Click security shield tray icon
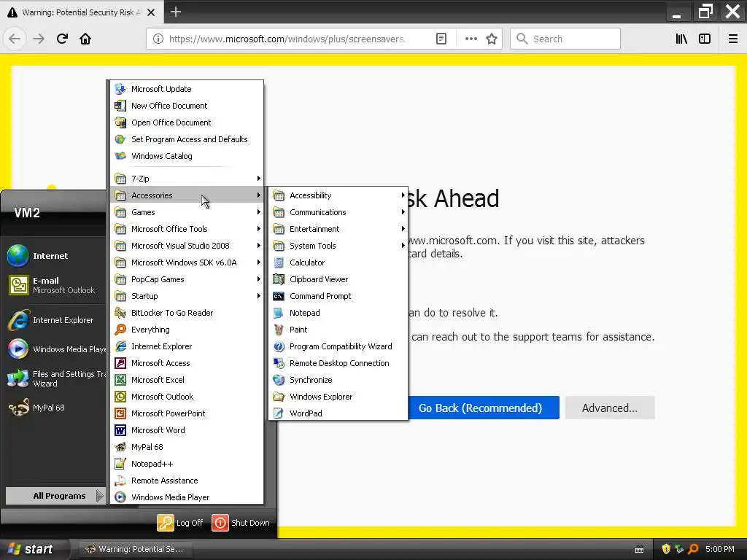 point(666,549)
